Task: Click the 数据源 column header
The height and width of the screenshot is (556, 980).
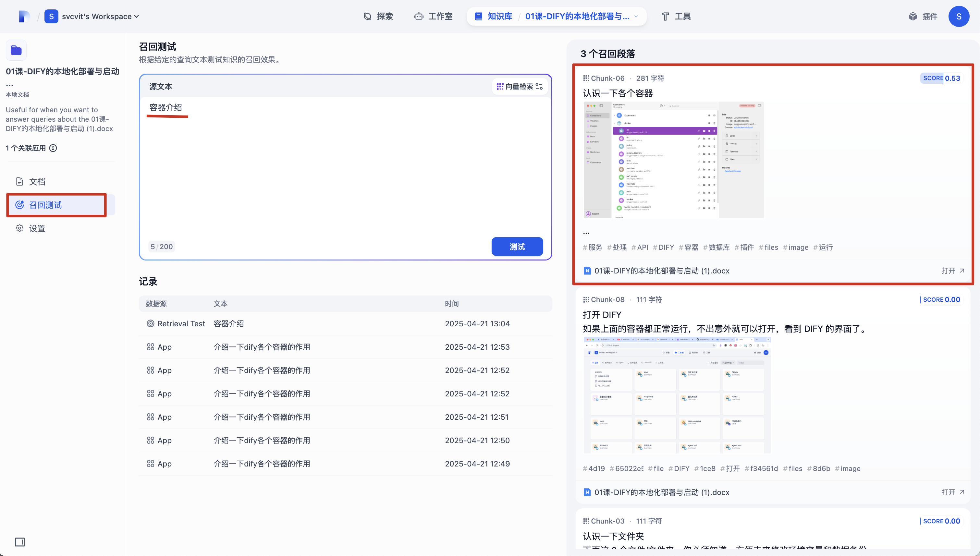Action: point(156,304)
